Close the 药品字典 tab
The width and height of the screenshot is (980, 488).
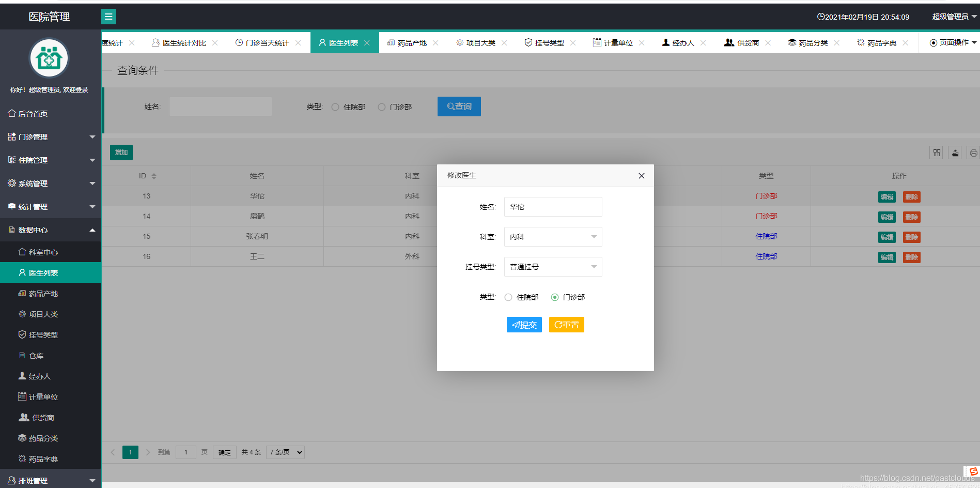tap(905, 43)
